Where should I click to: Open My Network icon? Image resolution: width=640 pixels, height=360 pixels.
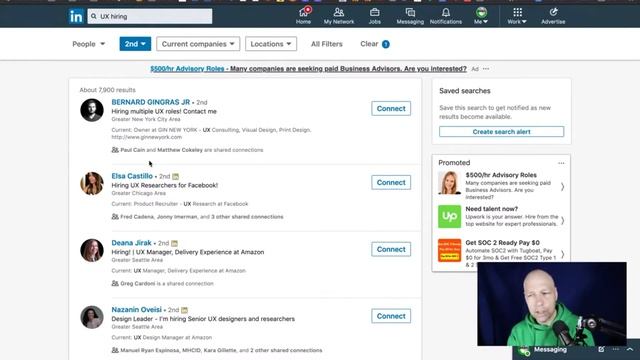[339, 16]
